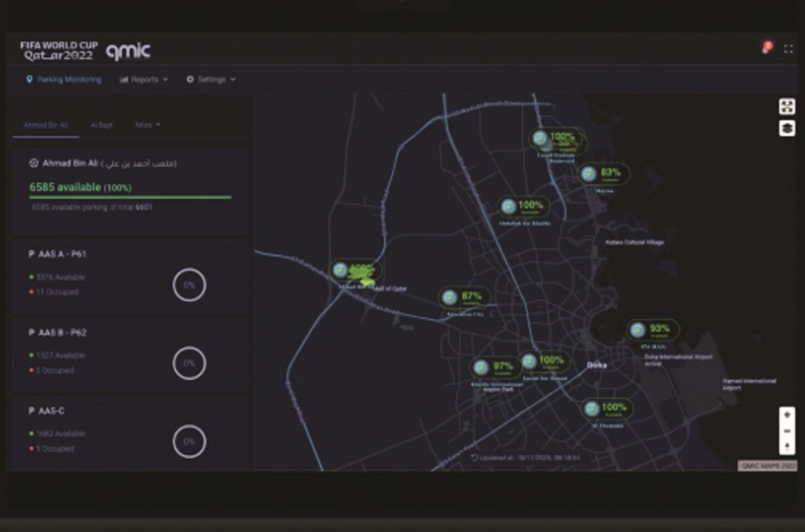Expand the More stadiums dropdown

(x=148, y=125)
